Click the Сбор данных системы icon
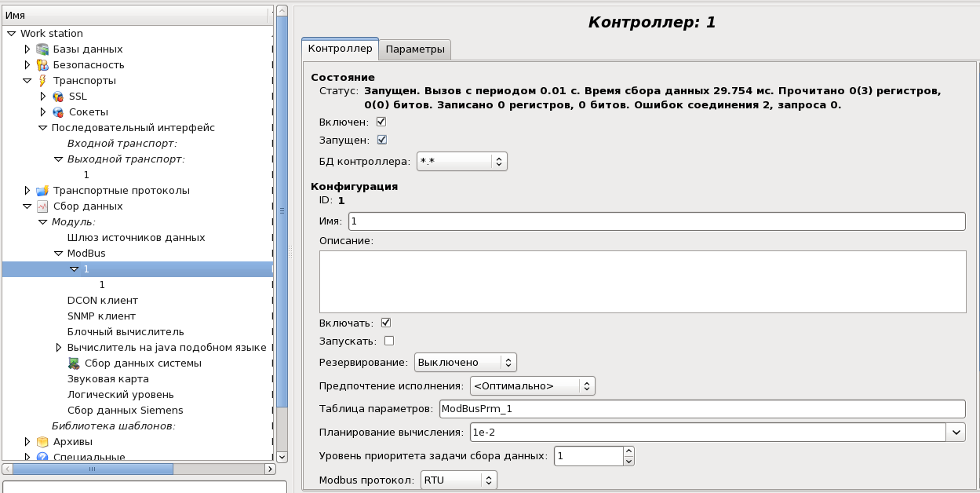 [x=74, y=363]
